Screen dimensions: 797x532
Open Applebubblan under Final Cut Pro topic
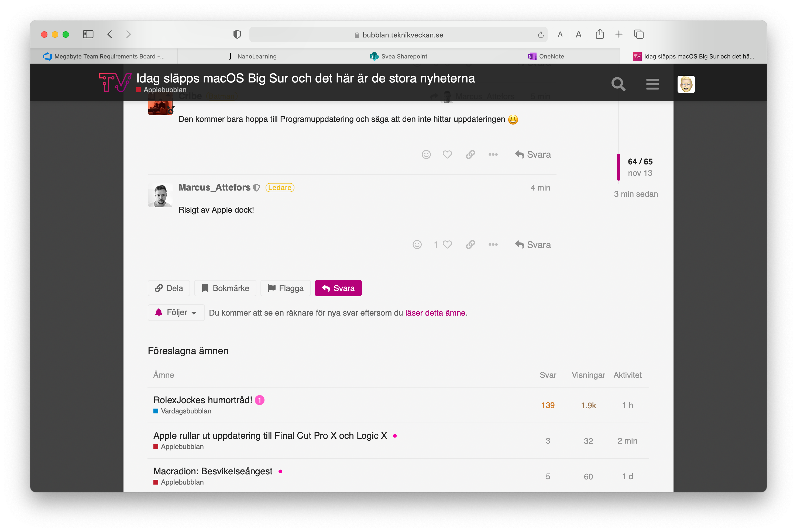178,447
